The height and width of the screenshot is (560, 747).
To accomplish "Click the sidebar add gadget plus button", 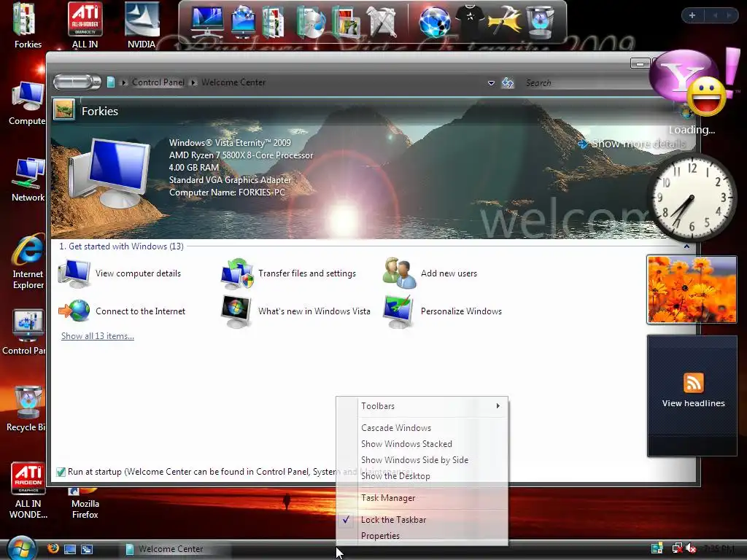I will [692, 15].
